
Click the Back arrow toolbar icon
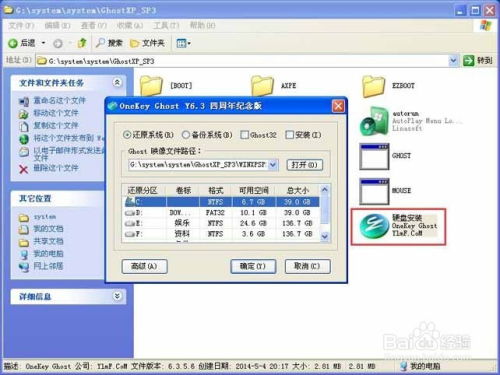click(13, 43)
